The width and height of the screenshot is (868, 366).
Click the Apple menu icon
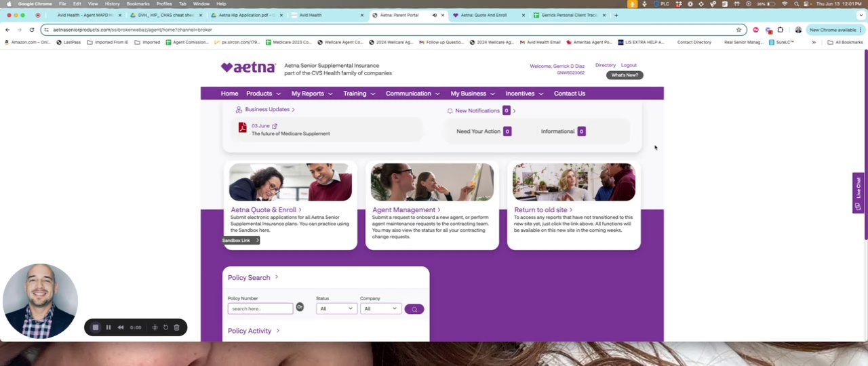pos(8,4)
